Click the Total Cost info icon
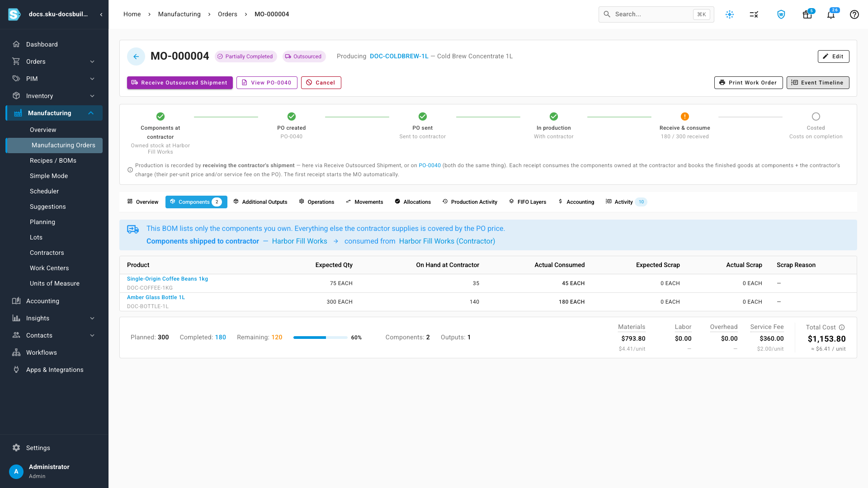The height and width of the screenshot is (488, 868). [842, 328]
